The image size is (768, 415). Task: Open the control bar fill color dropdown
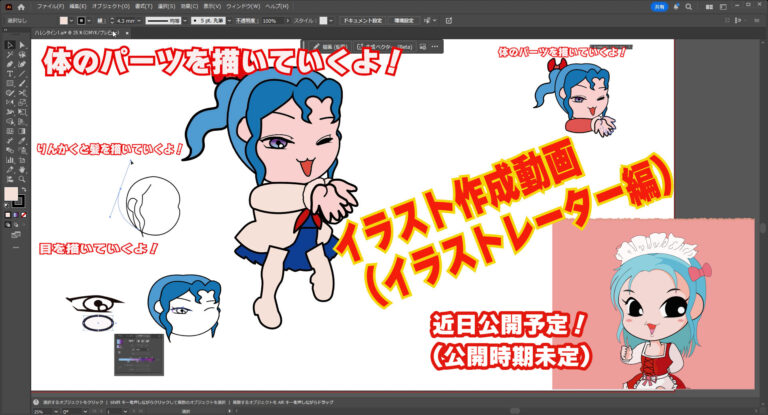[72, 21]
